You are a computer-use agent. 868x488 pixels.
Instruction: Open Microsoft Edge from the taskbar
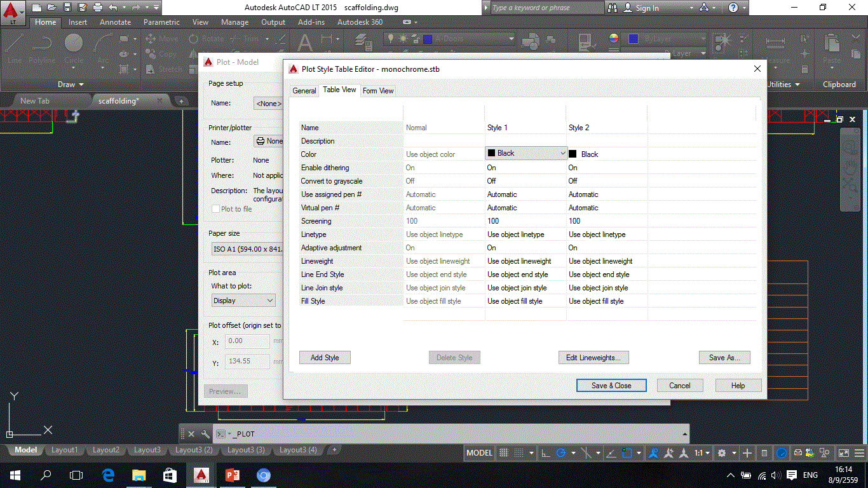pos(107,475)
